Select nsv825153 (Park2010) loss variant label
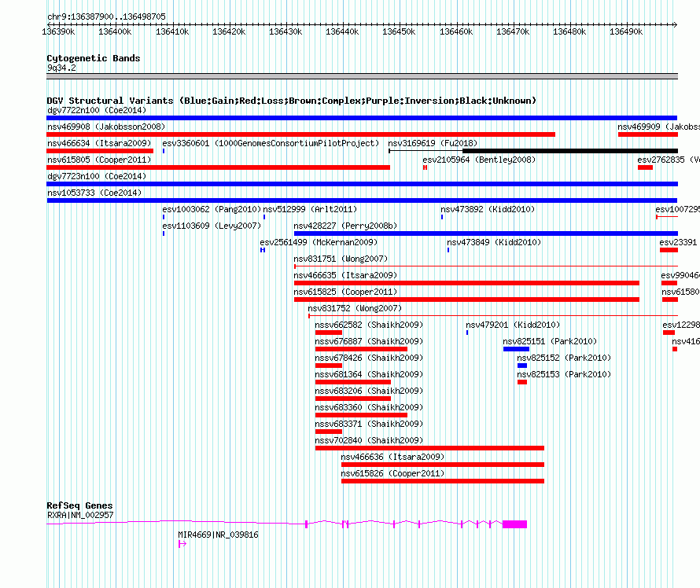 pyautogui.click(x=564, y=374)
